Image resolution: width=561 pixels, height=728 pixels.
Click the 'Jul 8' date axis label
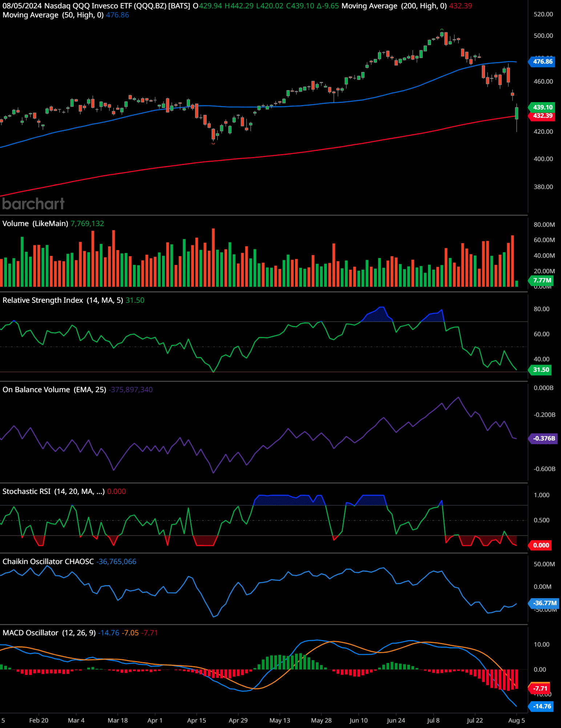(433, 720)
